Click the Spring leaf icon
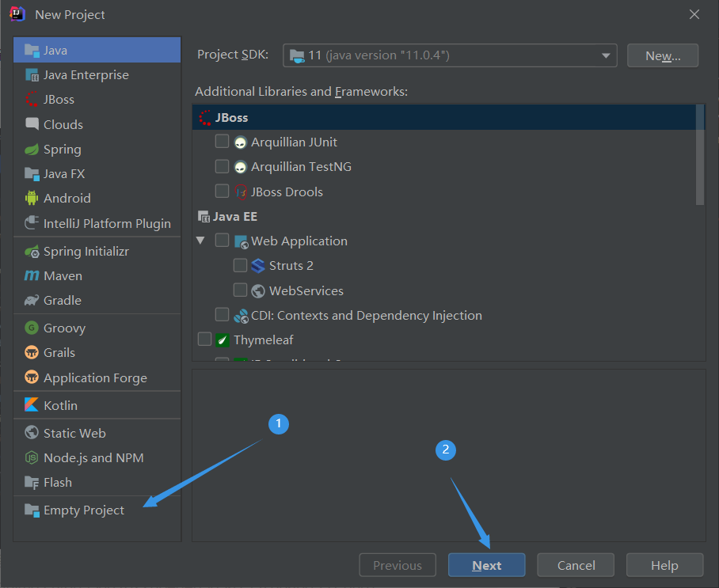719x588 pixels. (32, 149)
